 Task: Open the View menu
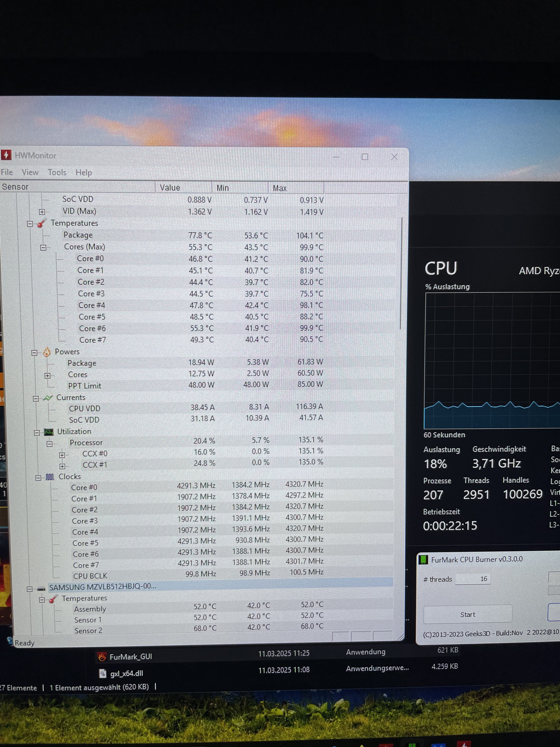point(30,172)
